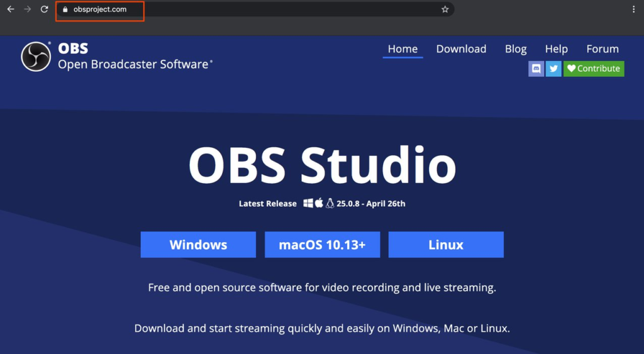Open the Forum nav item
644x354 pixels.
(x=602, y=49)
